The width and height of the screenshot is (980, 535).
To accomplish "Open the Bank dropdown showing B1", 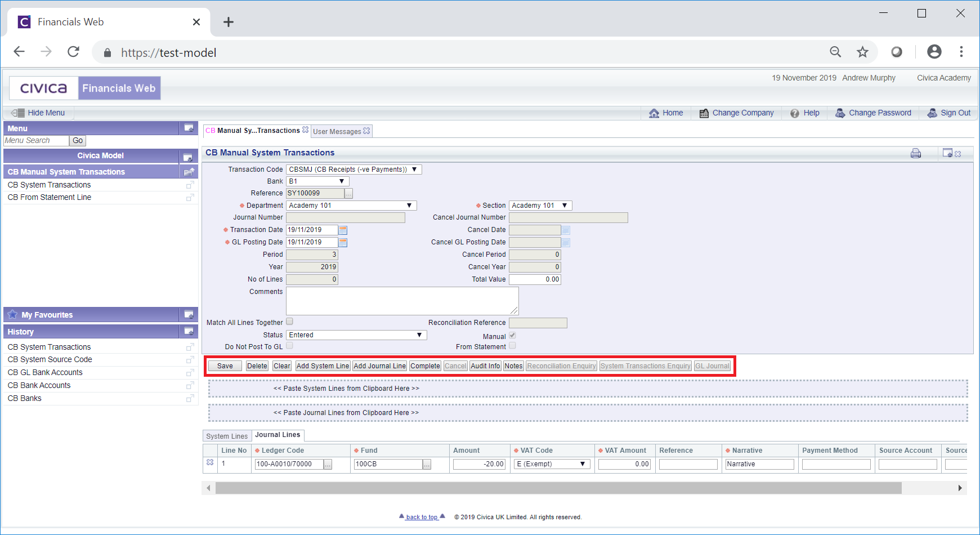I will pyautogui.click(x=317, y=181).
